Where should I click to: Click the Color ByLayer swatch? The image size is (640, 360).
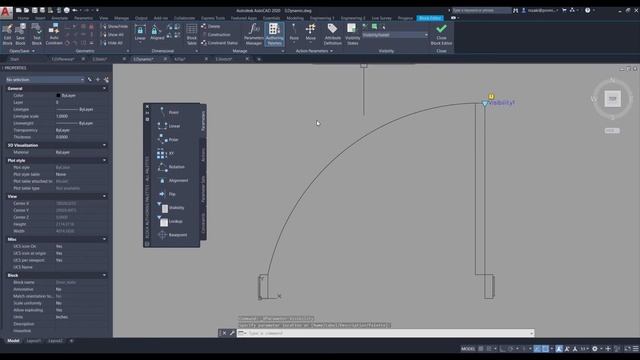[x=58, y=96]
